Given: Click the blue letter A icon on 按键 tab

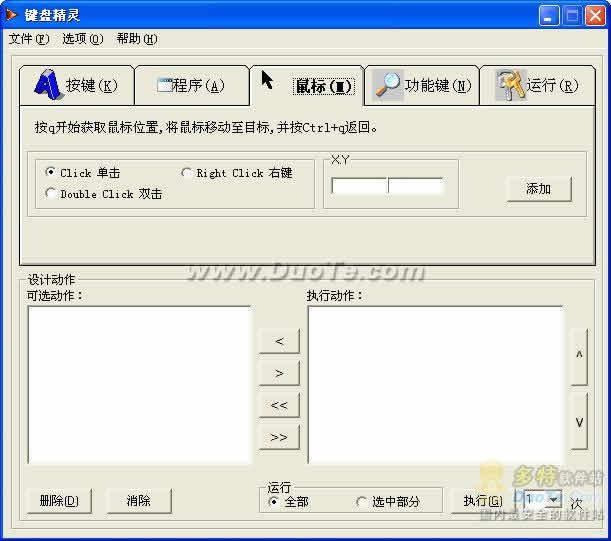Looking at the screenshot, I should tap(48, 85).
